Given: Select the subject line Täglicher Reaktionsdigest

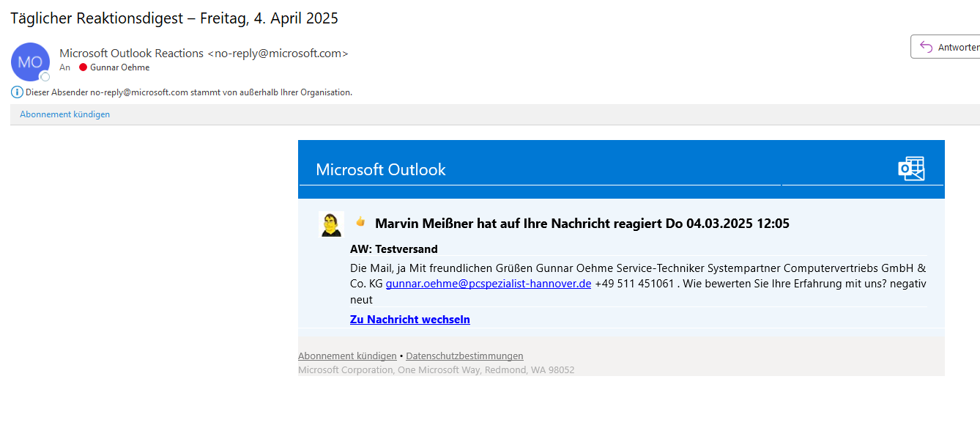Looking at the screenshot, I should [x=170, y=18].
